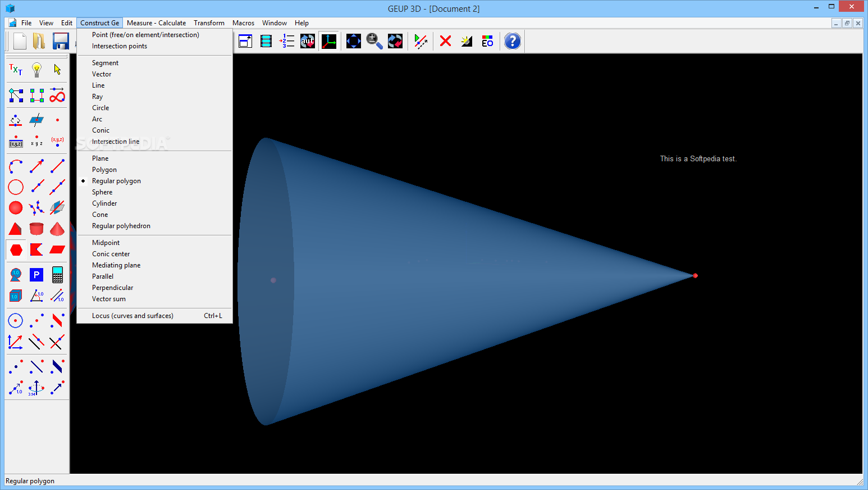This screenshot has height=490, width=868.
Task: Select the checked Regular polygon entry
Action: pyautogui.click(x=154, y=181)
